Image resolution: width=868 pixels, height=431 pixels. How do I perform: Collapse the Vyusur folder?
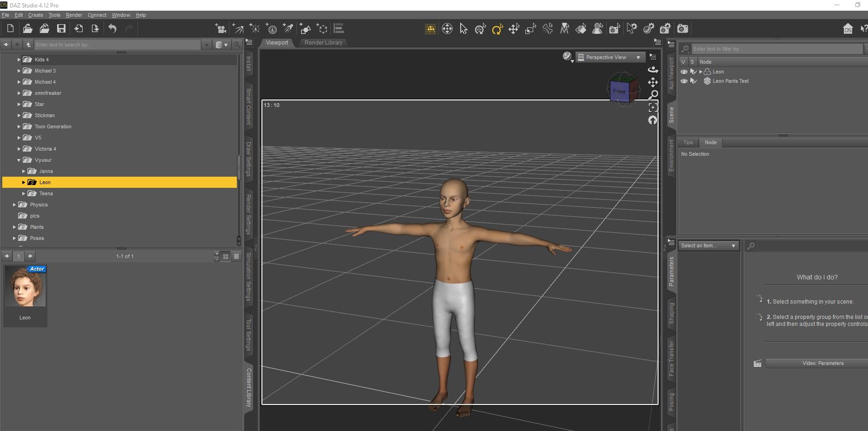[x=19, y=160]
